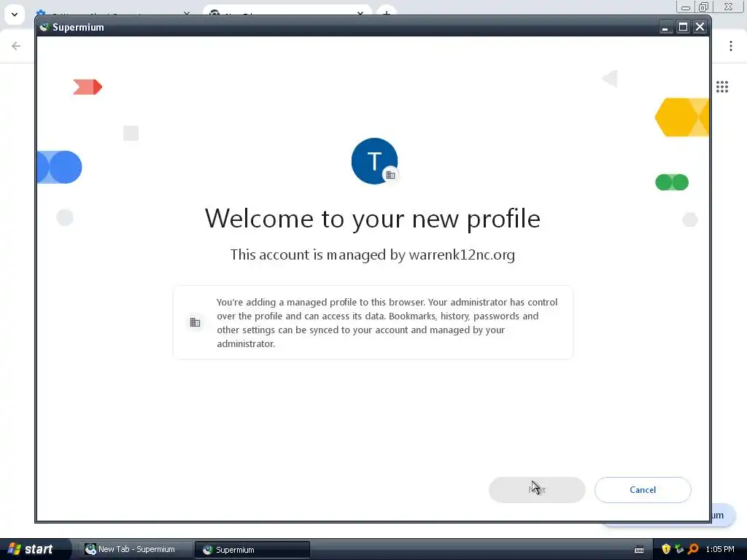Click the Supermium logo in dialog title bar
This screenshot has height=560, width=747.
pos(44,27)
